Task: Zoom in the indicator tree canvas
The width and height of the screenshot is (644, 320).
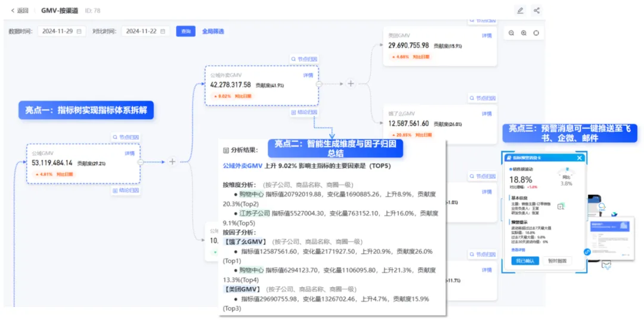Action: (524, 33)
